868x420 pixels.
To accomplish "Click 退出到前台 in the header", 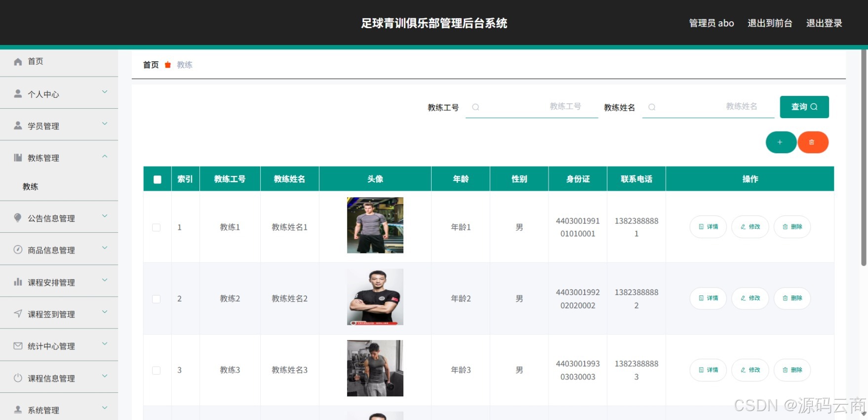I will point(770,23).
